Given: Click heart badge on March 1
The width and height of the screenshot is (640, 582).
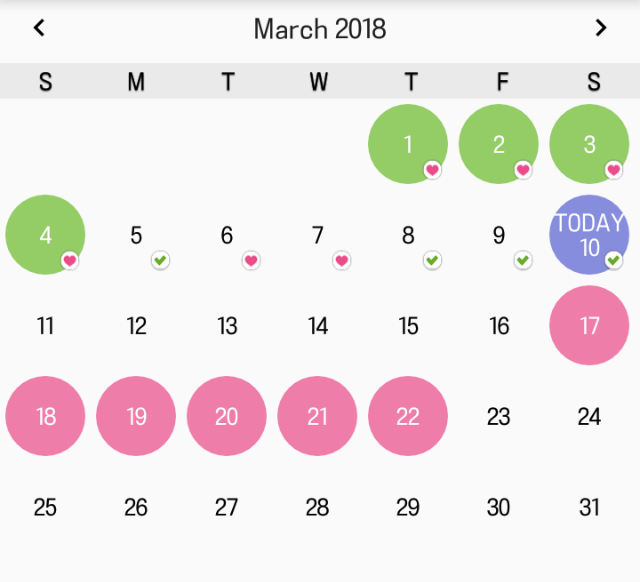Looking at the screenshot, I should 432,170.
